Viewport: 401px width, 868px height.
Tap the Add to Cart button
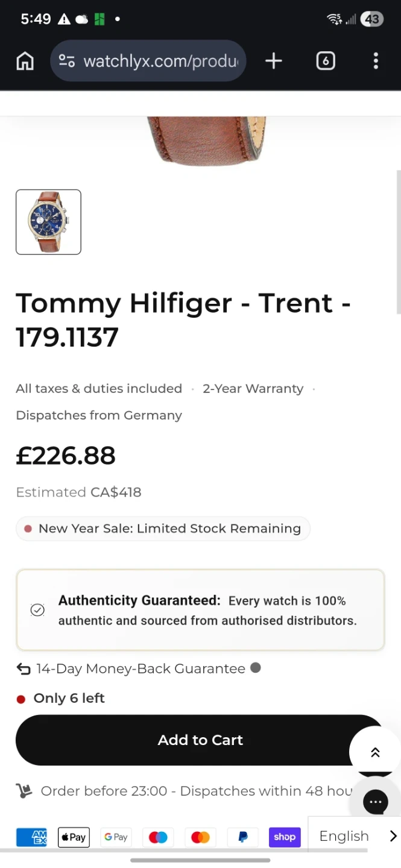point(200,740)
